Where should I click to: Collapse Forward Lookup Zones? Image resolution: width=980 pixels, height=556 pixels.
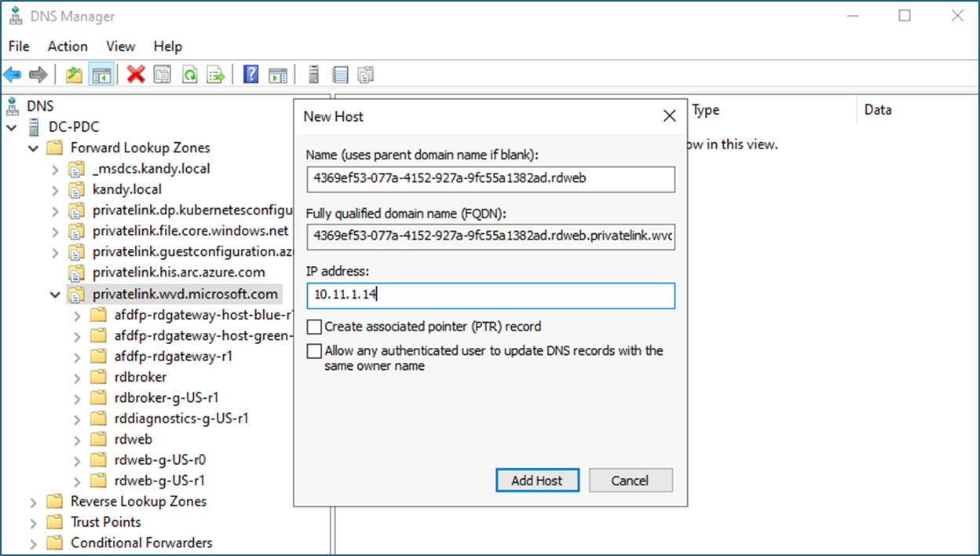(34, 148)
